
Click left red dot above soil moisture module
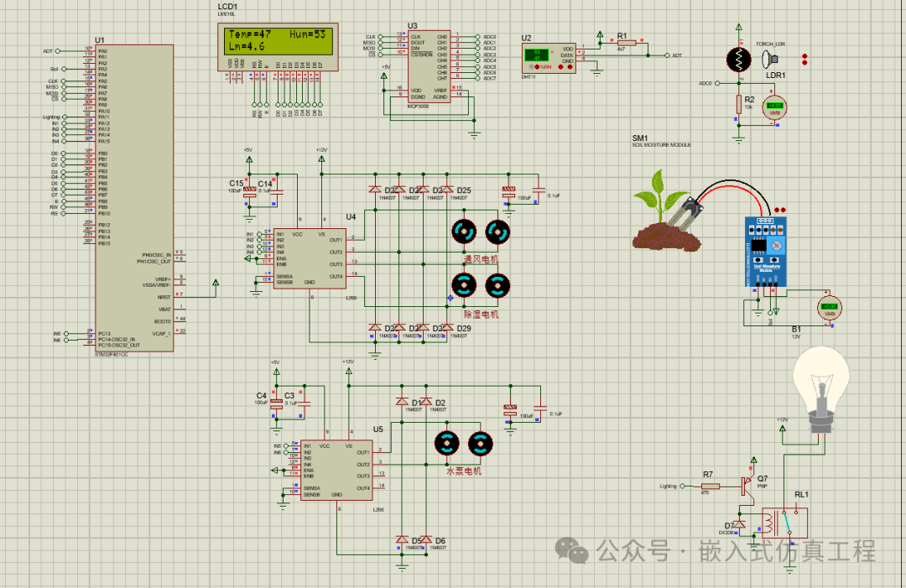776,208
